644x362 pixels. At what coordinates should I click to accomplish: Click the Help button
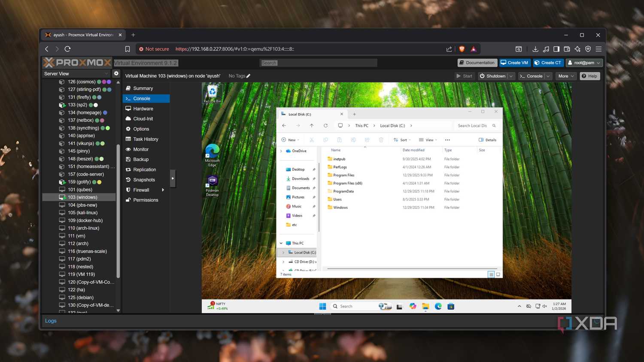(x=589, y=76)
